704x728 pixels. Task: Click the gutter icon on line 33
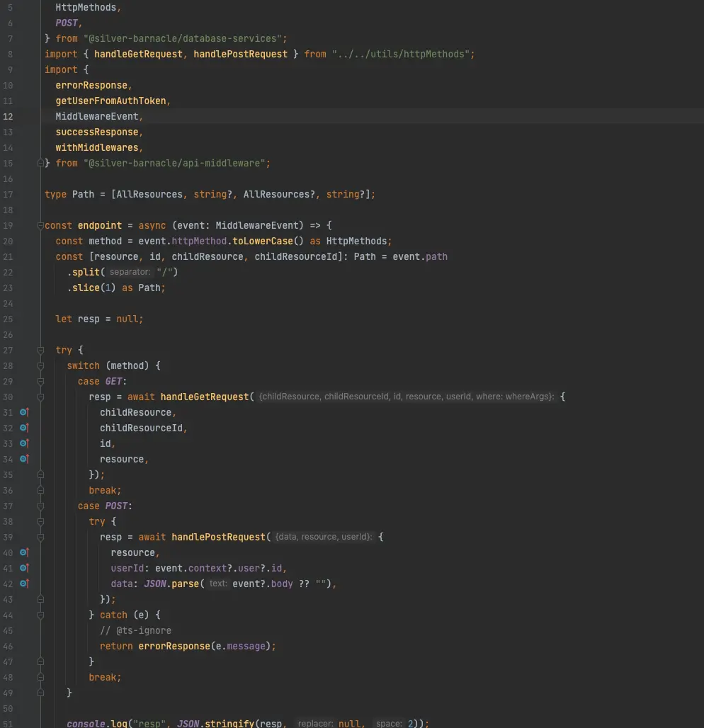pos(24,443)
